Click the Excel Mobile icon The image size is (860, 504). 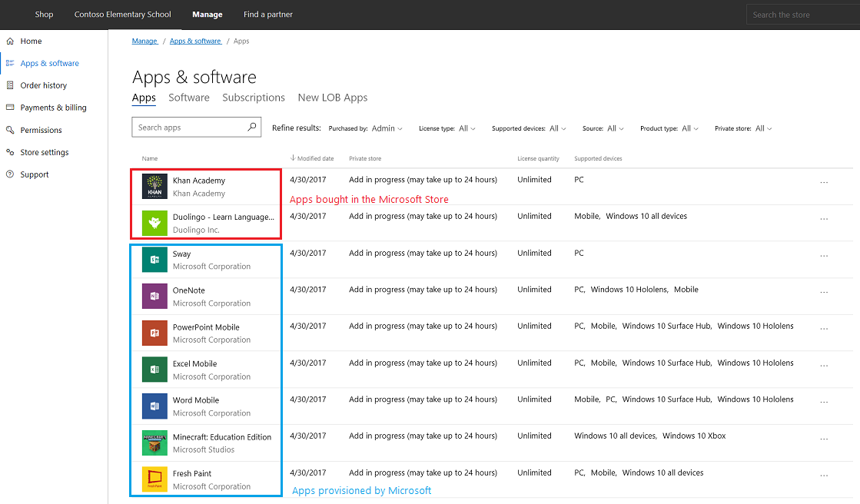point(154,370)
